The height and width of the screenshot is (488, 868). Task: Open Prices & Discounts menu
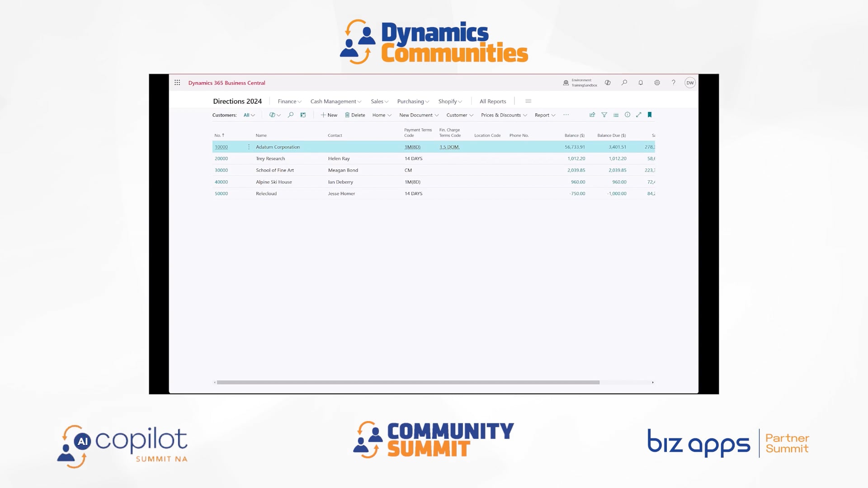pyautogui.click(x=504, y=115)
